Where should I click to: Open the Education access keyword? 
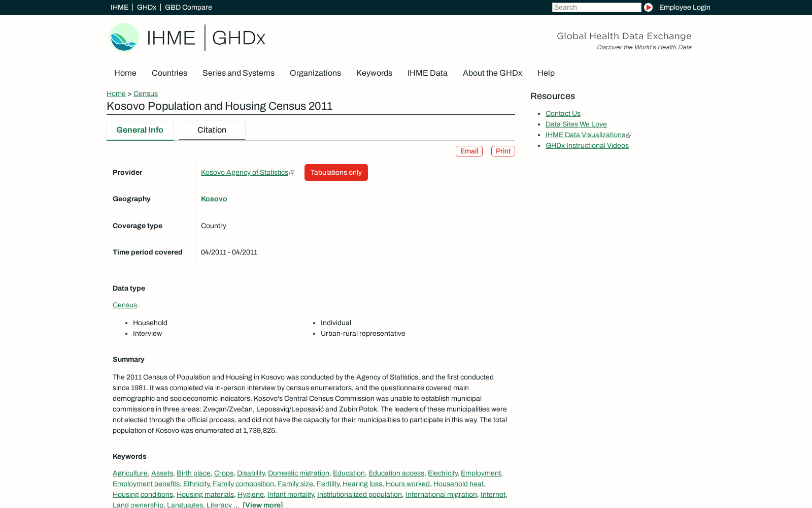(396, 473)
